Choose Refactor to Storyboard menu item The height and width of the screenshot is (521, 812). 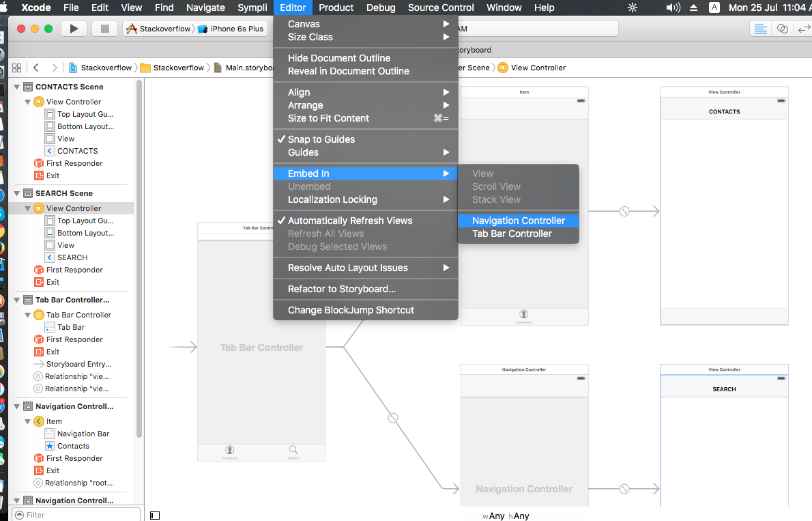pos(366,289)
